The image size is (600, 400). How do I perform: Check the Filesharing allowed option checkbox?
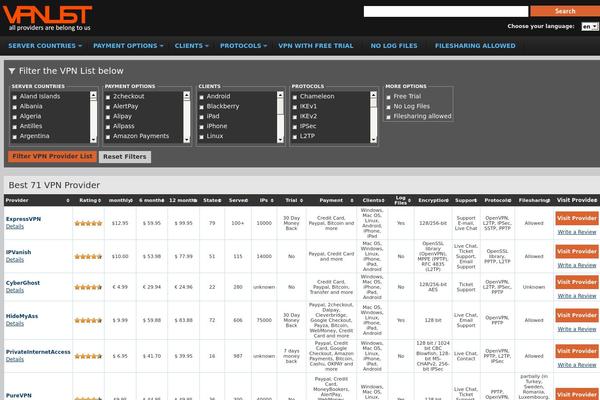pyautogui.click(x=388, y=117)
